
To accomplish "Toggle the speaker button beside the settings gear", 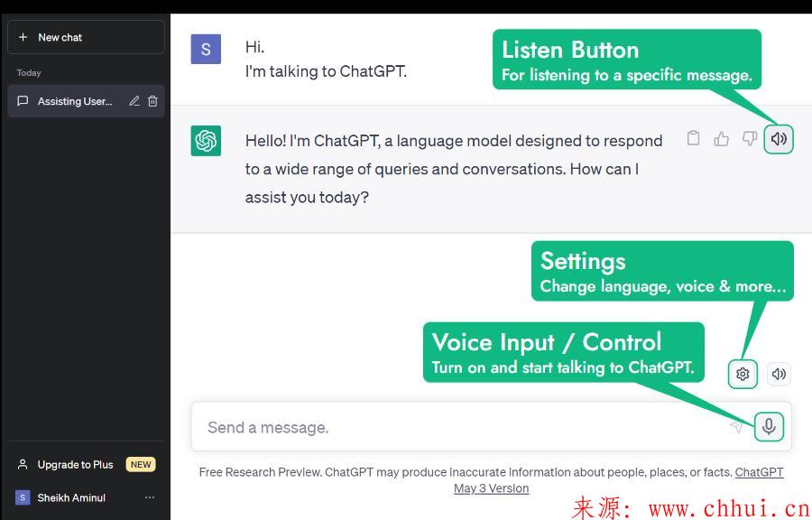I will click(779, 374).
